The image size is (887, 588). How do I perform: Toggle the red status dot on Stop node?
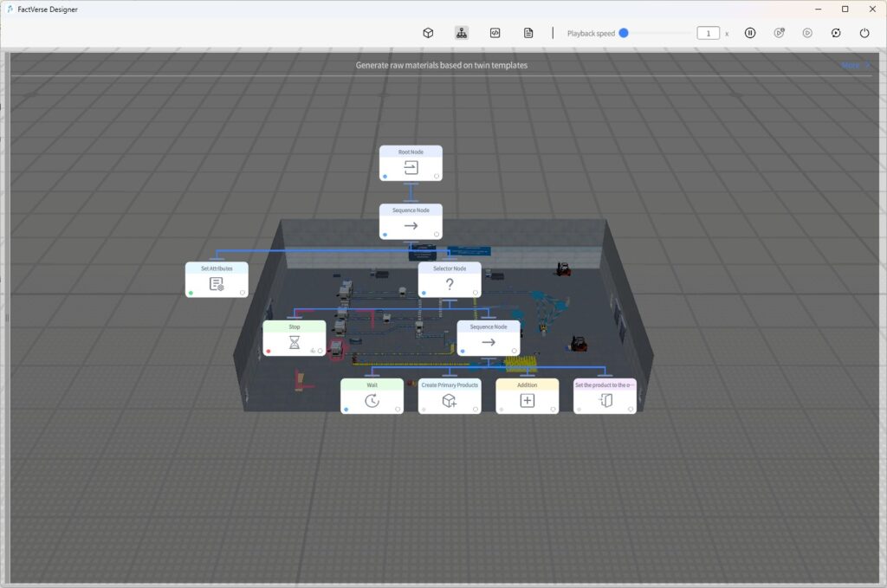point(268,350)
